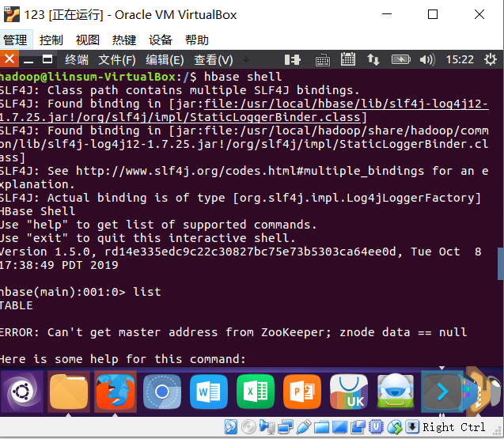Open the 视图 menu
This screenshot has width=504, height=439.
pos(87,40)
